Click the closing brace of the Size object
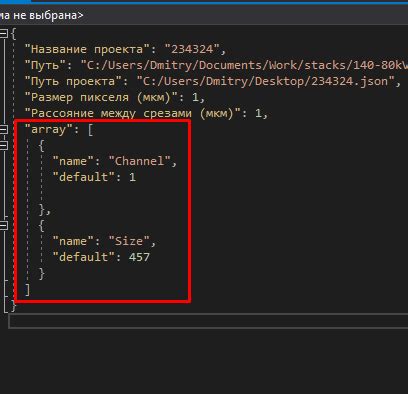The image size is (408, 394). point(42,273)
